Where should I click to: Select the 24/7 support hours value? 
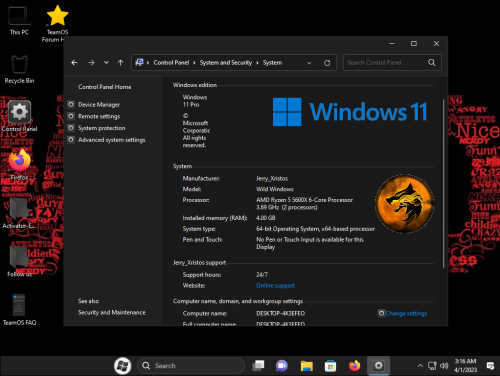(x=262, y=275)
